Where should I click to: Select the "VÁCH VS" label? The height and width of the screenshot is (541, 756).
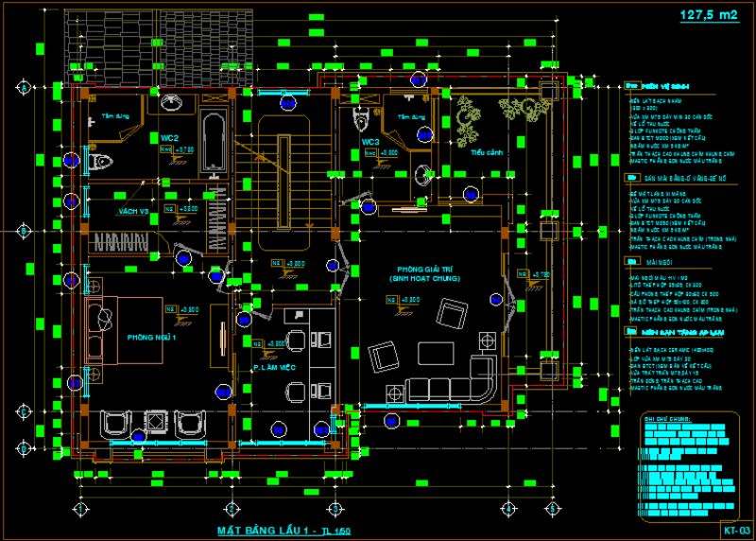click(134, 211)
